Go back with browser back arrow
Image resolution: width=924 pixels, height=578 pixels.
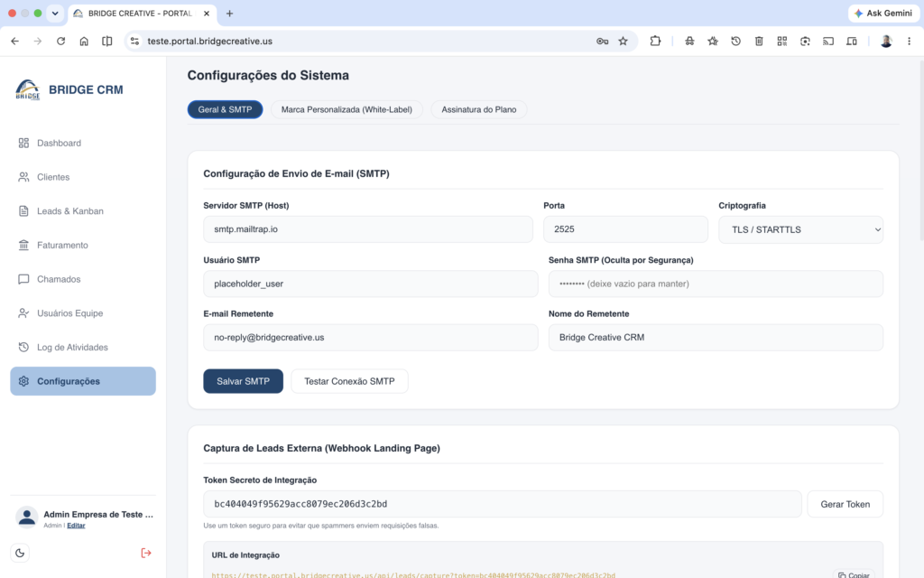(x=14, y=42)
